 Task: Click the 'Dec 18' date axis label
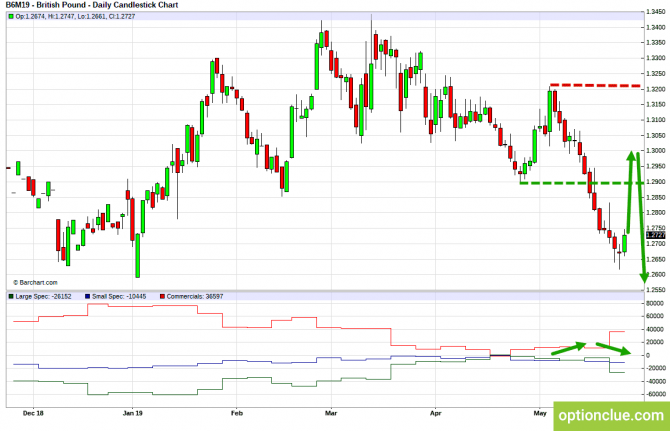33,413
